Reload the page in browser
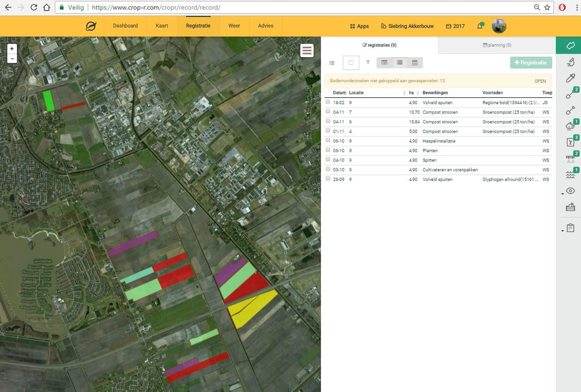This screenshot has width=581, height=392. [x=33, y=7]
